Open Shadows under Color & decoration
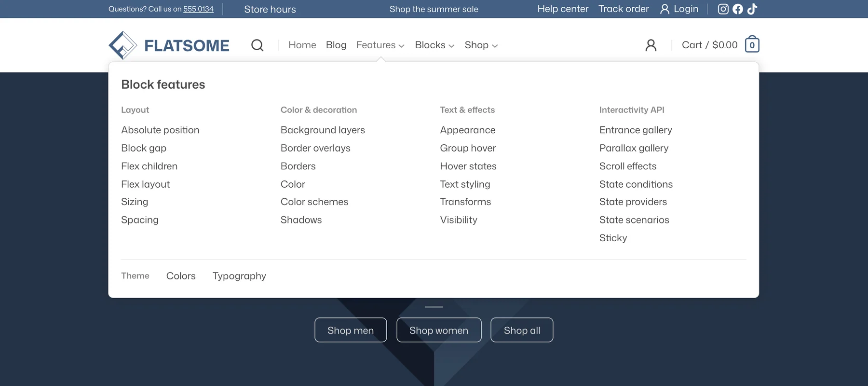The image size is (868, 386). (301, 220)
